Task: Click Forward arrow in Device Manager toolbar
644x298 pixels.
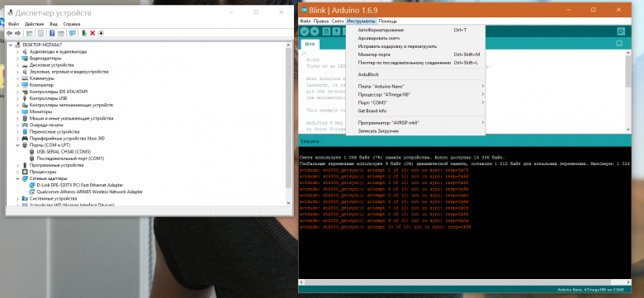Action: (17, 33)
